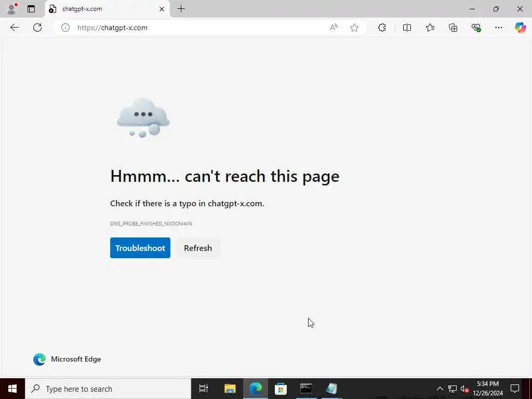The height and width of the screenshot is (399, 532).
Task: Minimize the Edge window
Action: tap(472, 9)
